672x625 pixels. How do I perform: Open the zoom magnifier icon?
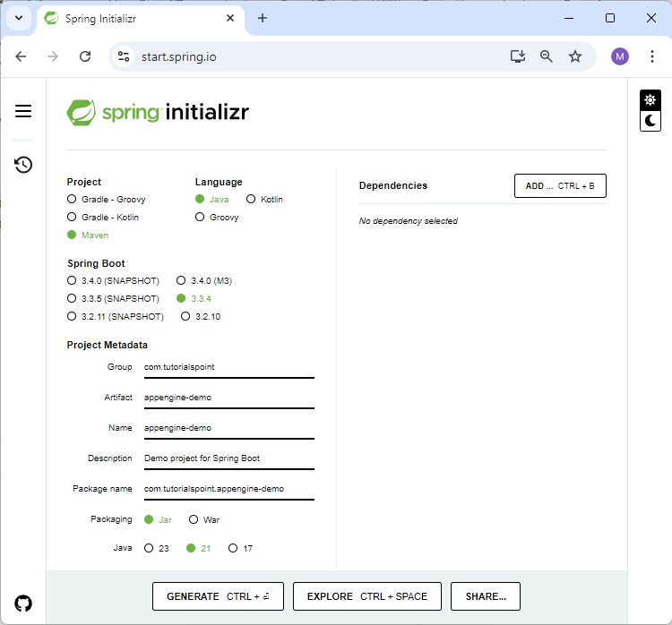click(x=546, y=56)
